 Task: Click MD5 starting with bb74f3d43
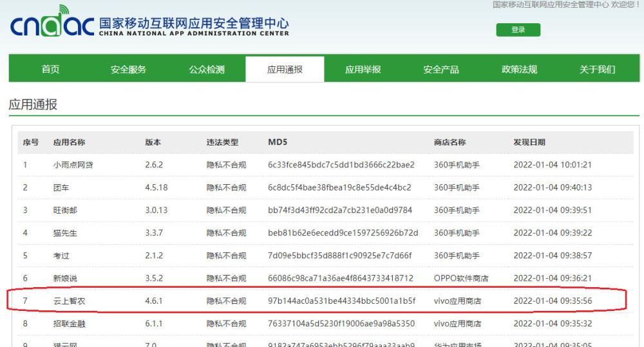coord(340,211)
